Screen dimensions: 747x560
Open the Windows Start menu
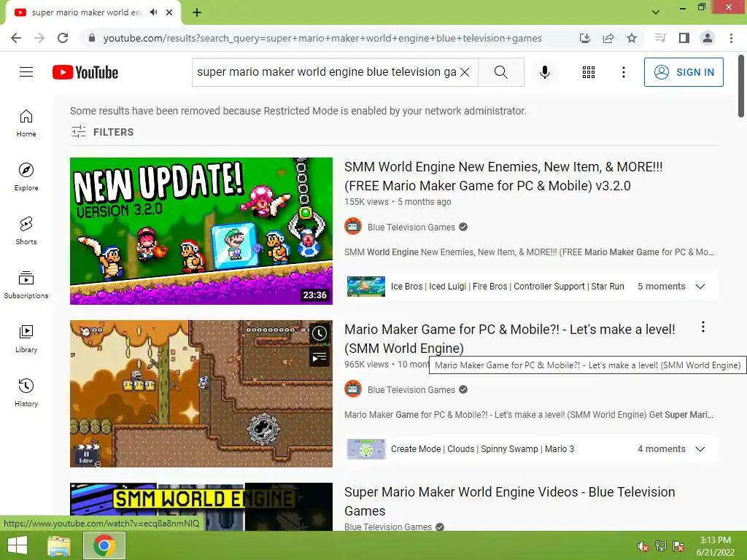pos(18,545)
